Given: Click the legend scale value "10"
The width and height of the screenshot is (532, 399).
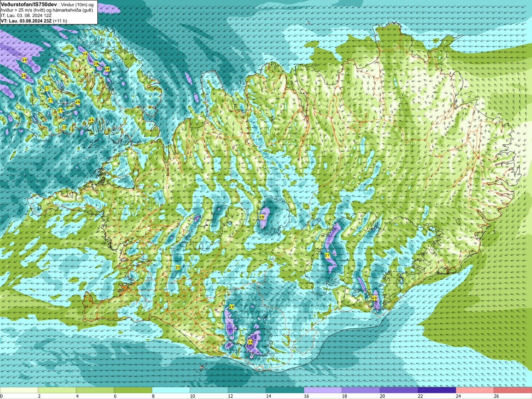Looking at the screenshot, I should coord(192,397).
